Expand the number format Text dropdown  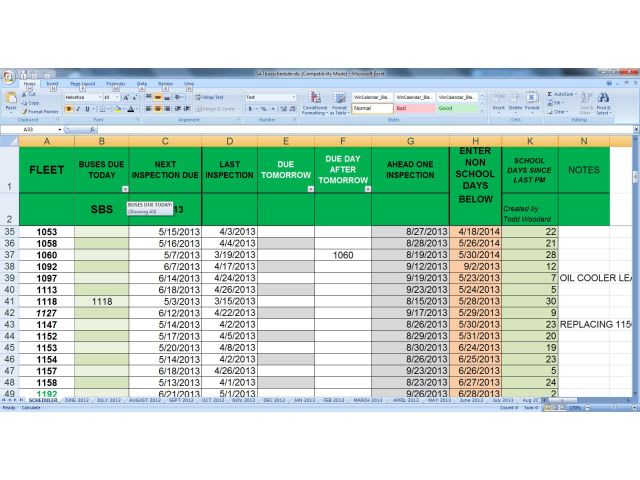click(x=294, y=97)
